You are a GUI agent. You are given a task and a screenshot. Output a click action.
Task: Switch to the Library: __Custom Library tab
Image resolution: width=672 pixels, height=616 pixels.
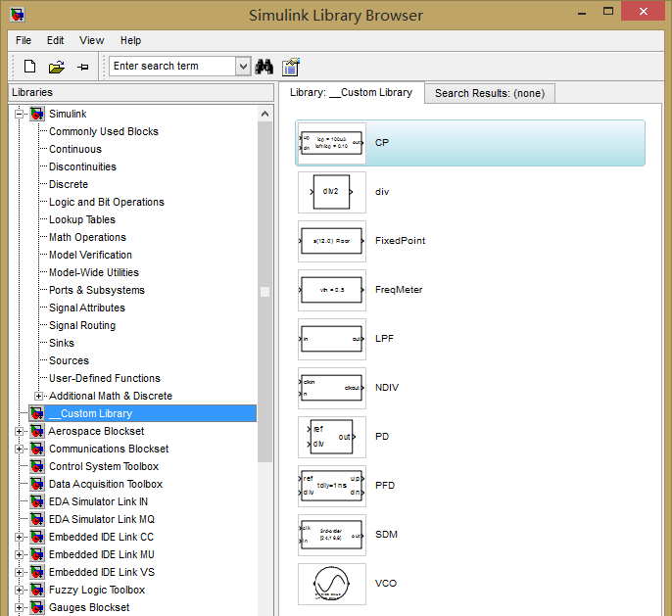pyautogui.click(x=352, y=92)
